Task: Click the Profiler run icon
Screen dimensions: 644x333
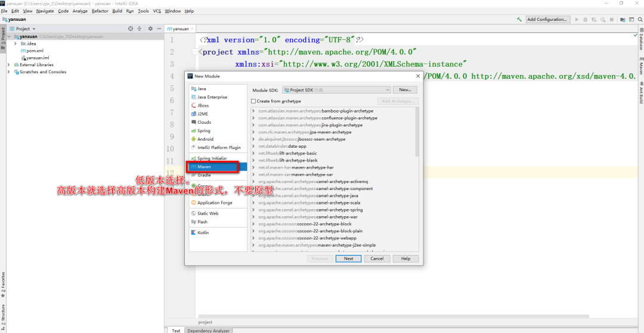Action: (x=603, y=19)
